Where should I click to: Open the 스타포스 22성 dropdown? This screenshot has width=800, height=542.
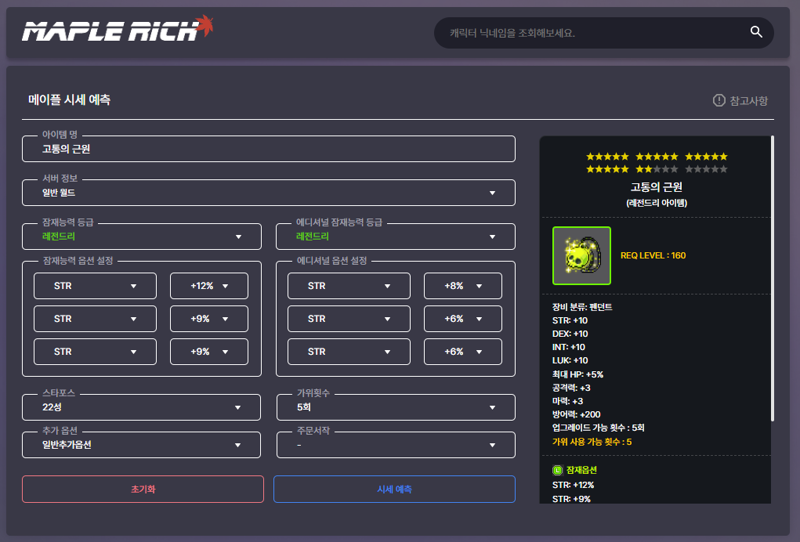coord(141,407)
